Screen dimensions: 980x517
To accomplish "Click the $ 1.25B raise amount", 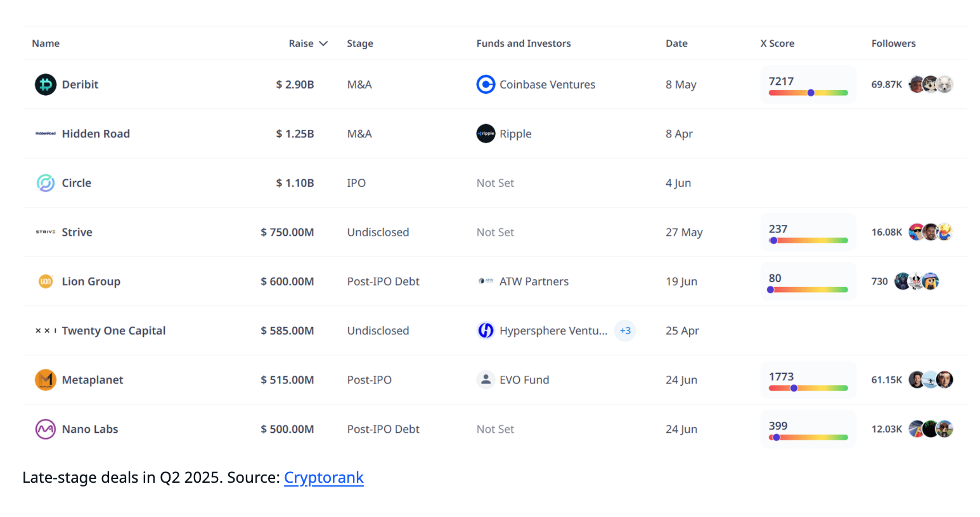I will [x=295, y=134].
